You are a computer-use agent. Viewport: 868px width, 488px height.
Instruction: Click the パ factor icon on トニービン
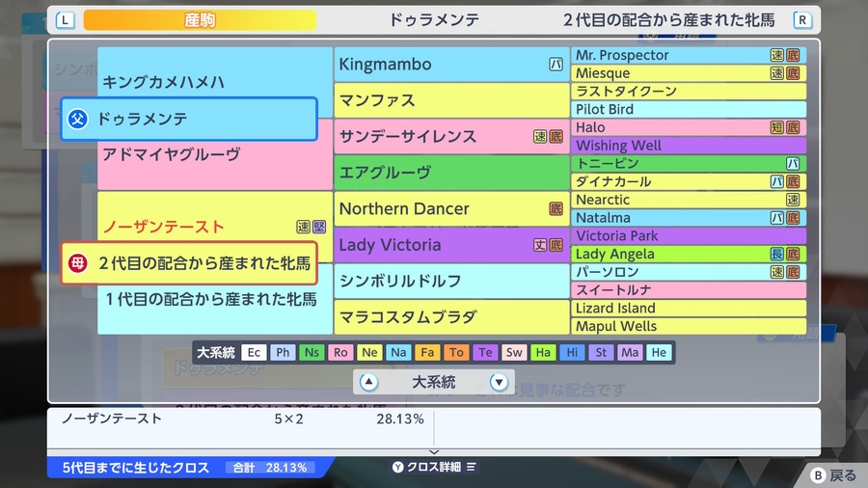(793, 164)
